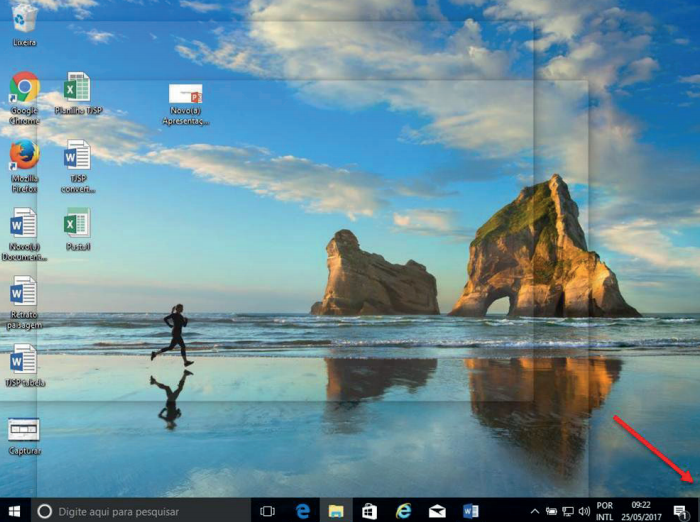Select the Novo(a) Documento Word file
The height and width of the screenshot is (522, 700).
tap(23, 223)
